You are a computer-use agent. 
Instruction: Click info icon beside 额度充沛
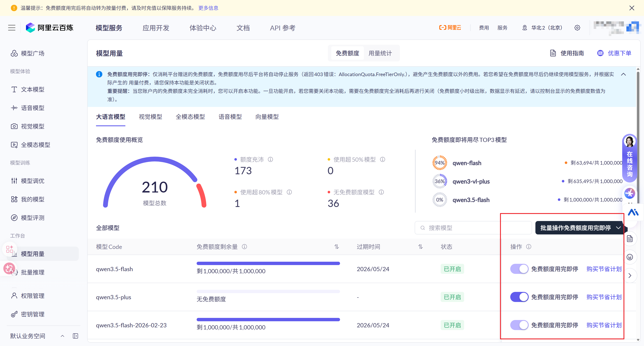pyautogui.click(x=270, y=159)
